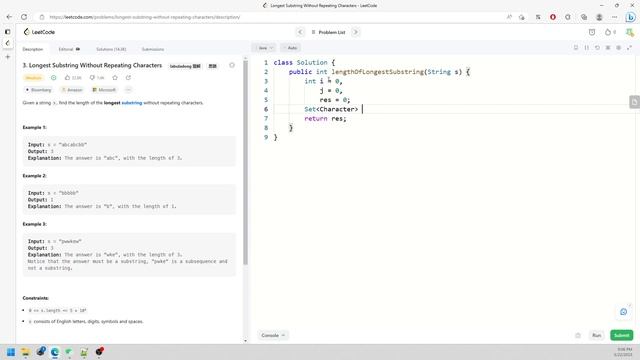
Task: Toggle editor fullscreen icon
Action: pyautogui.click(x=629, y=48)
